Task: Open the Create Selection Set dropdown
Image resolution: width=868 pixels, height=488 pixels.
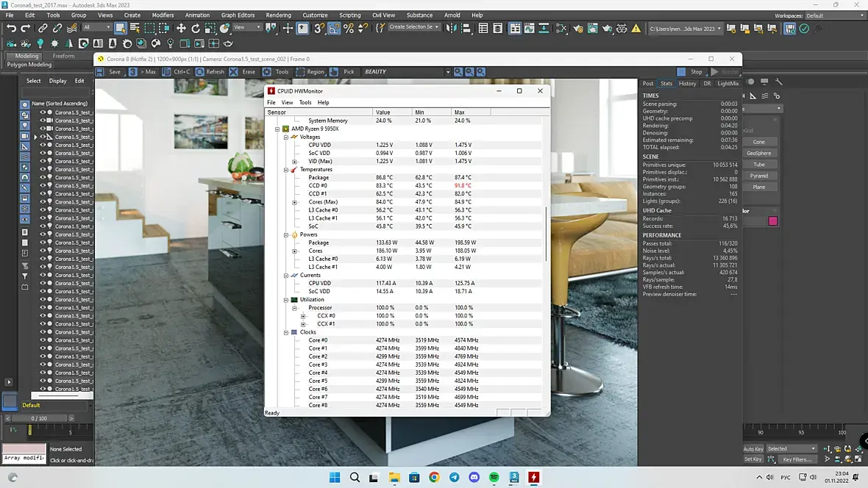Action: pos(413,27)
